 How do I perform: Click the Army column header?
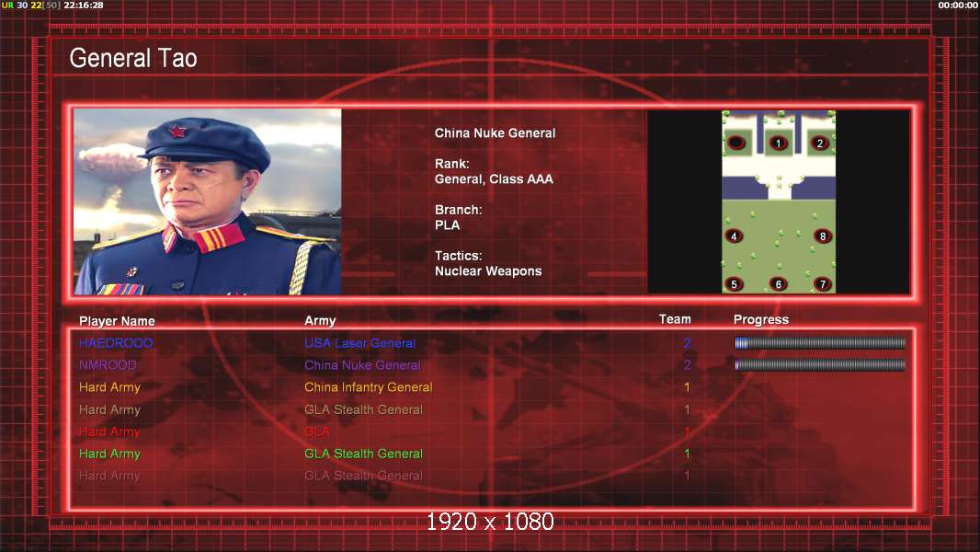pyautogui.click(x=320, y=321)
